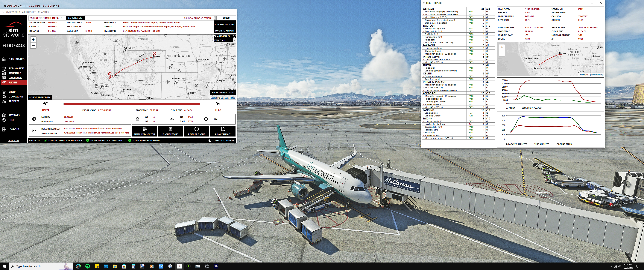
Task: Click the Divert to Airport button
Action: pos(225,31)
